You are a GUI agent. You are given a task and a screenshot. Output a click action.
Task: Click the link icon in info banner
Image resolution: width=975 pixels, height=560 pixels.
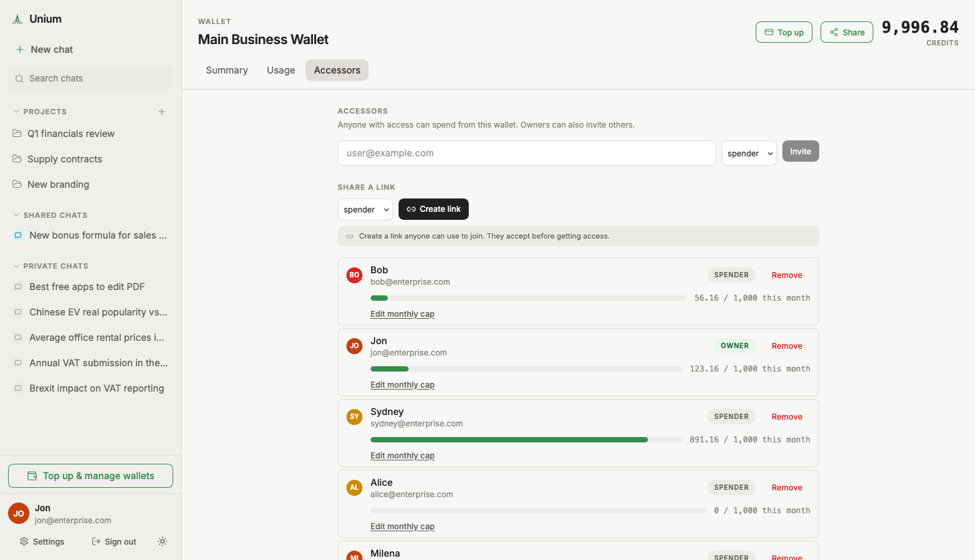[350, 236]
